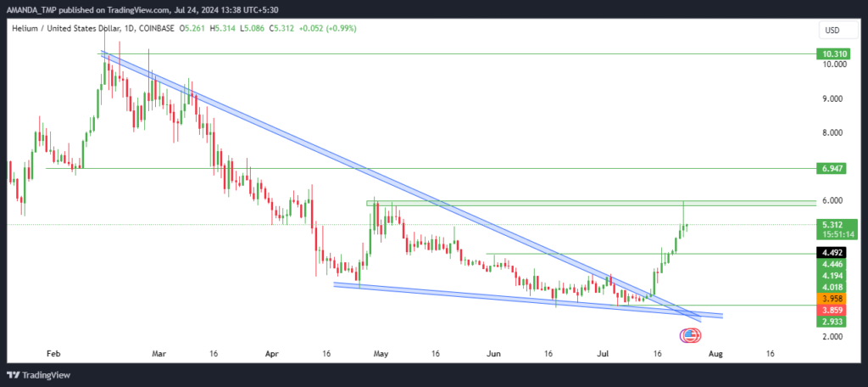
Task: Click the Feb date on time axis
Action: [x=53, y=353]
